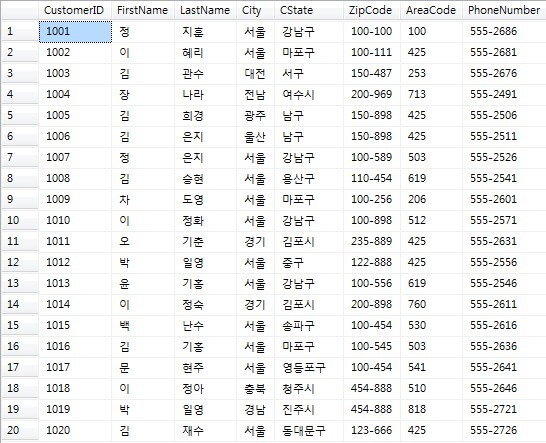Viewport: 546px width, 443px height.
Task: Click LastName cell 난수
Action: tap(205, 325)
